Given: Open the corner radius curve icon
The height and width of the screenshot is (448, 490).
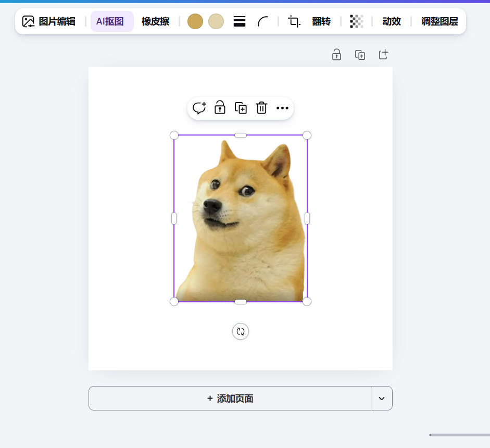Looking at the screenshot, I should pos(263,21).
